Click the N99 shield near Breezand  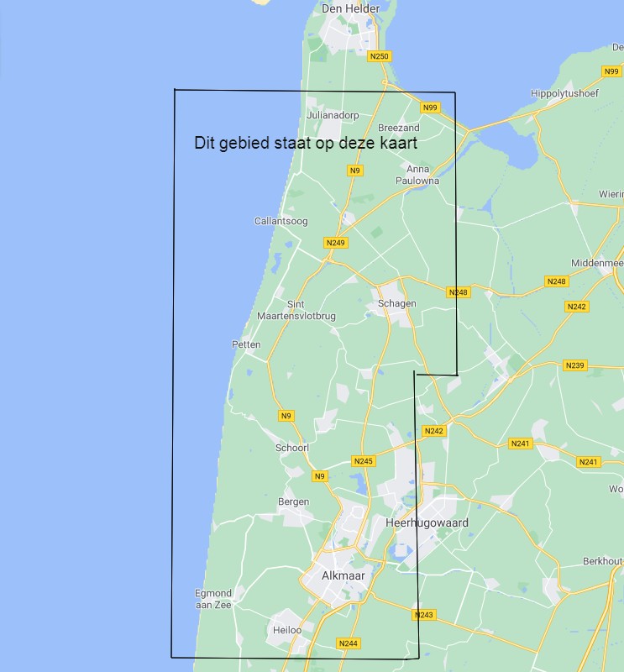pos(430,108)
